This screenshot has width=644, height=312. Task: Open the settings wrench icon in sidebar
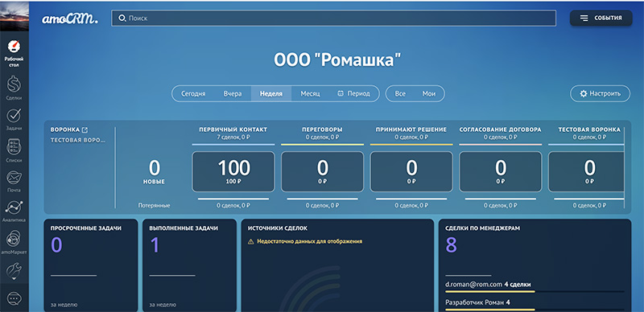click(14, 271)
